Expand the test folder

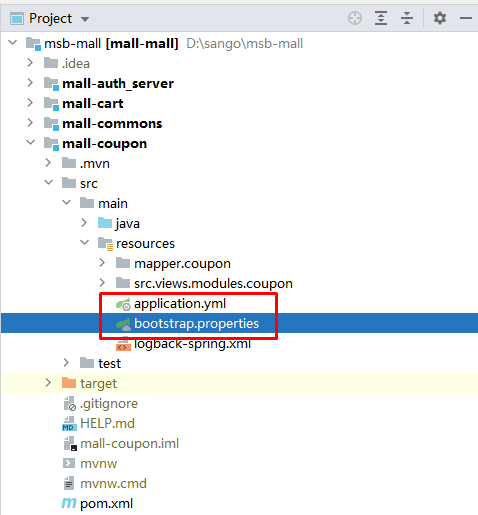(x=66, y=363)
